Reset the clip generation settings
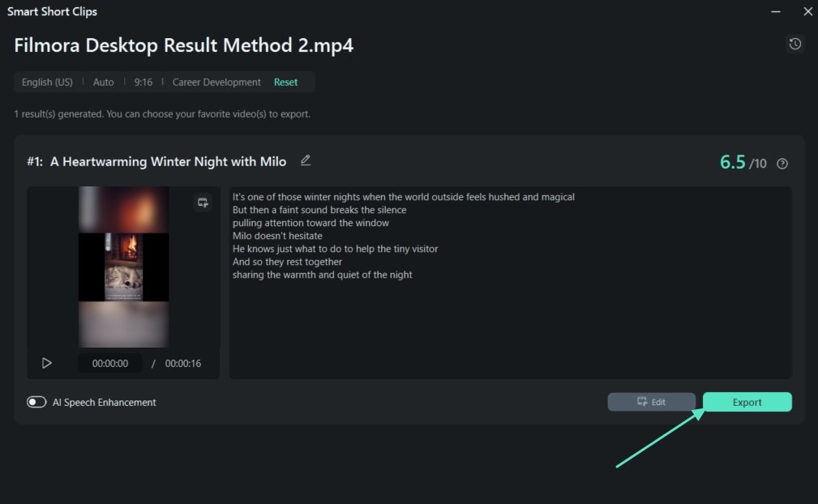This screenshot has width=818, height=504. click(285, 83)
